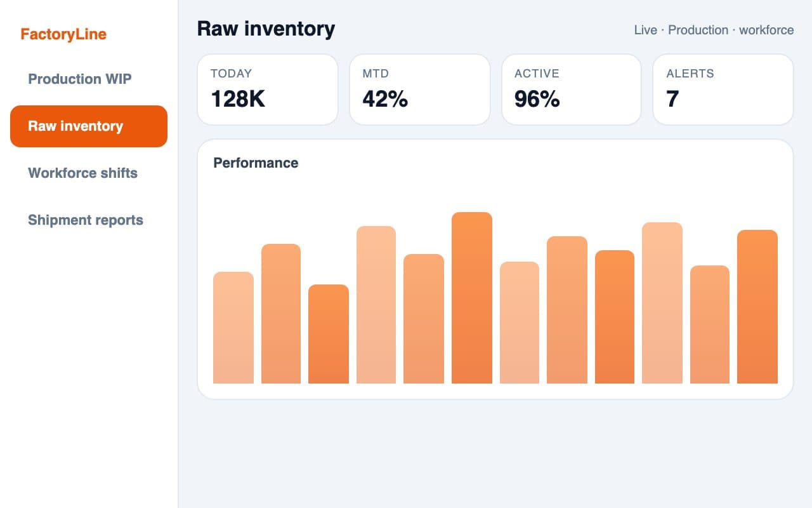
Task: Select the MTD 42% card
Action: click(x=420, y=90)
